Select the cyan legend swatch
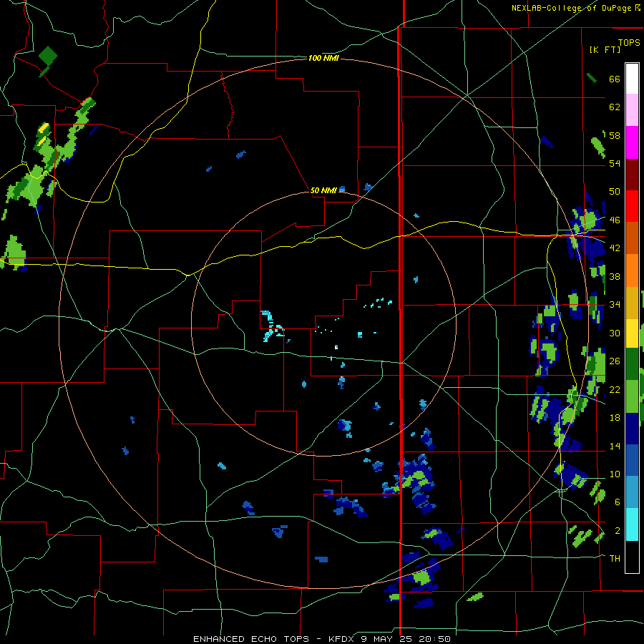Screen dimensions: 644x644 tap(632, 525)
